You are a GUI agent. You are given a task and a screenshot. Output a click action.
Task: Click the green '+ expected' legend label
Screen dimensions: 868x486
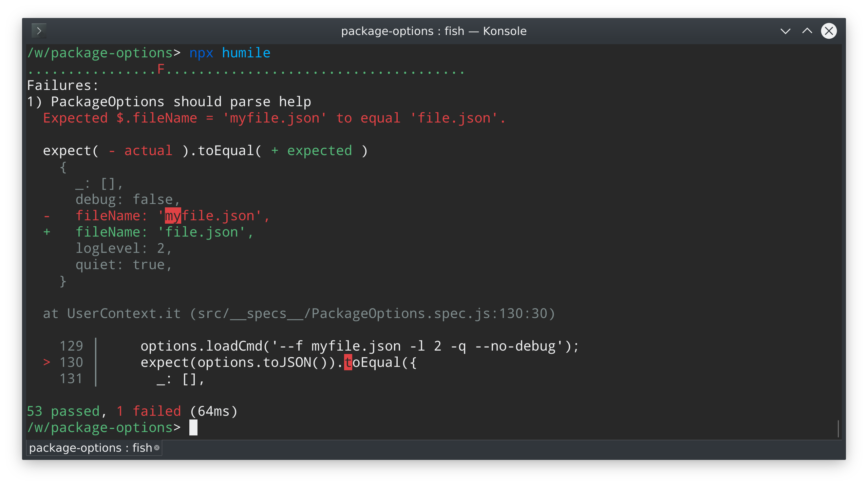coord(312,151)
